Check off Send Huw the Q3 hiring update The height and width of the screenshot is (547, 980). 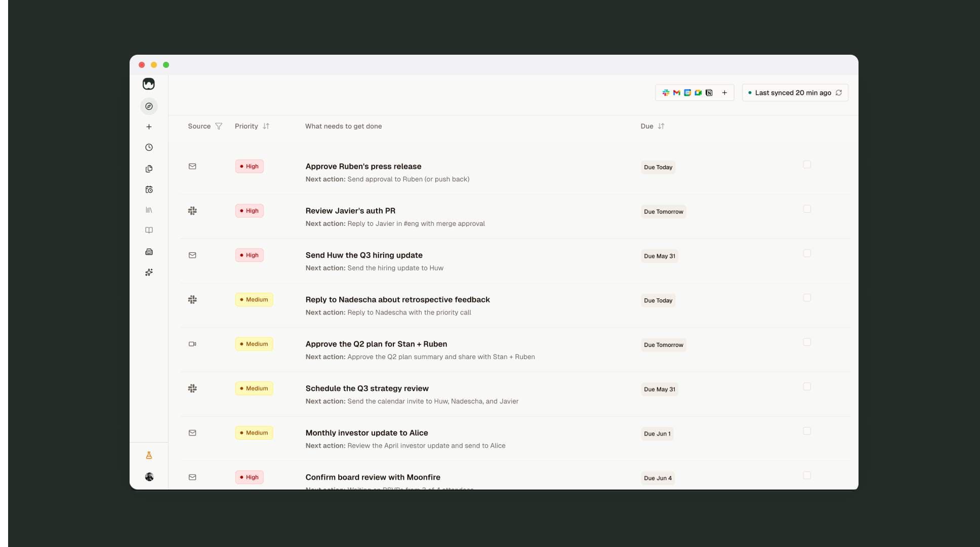[807, 253]
